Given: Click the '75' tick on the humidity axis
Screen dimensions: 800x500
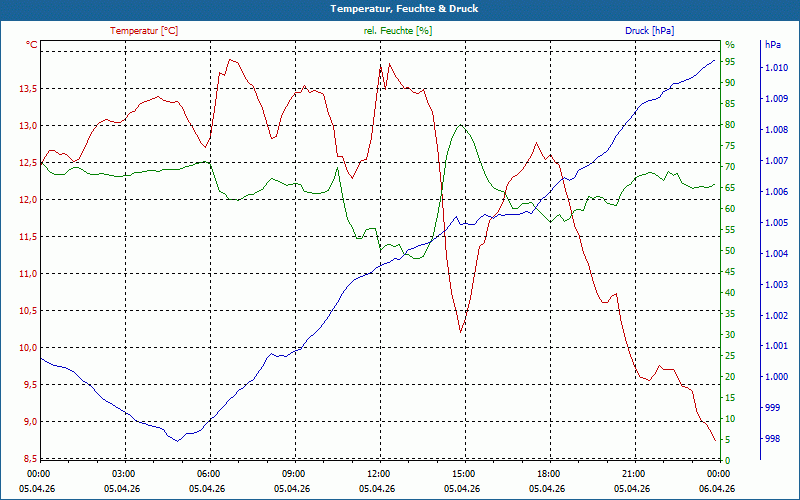Looking at the screenshot, I should (x=730, y=146).
